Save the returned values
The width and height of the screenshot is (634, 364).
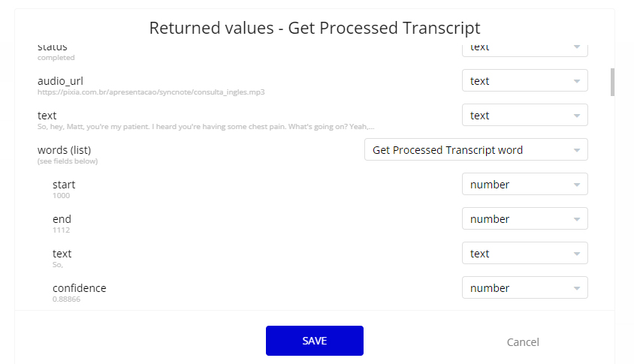[x=315, y=341]
